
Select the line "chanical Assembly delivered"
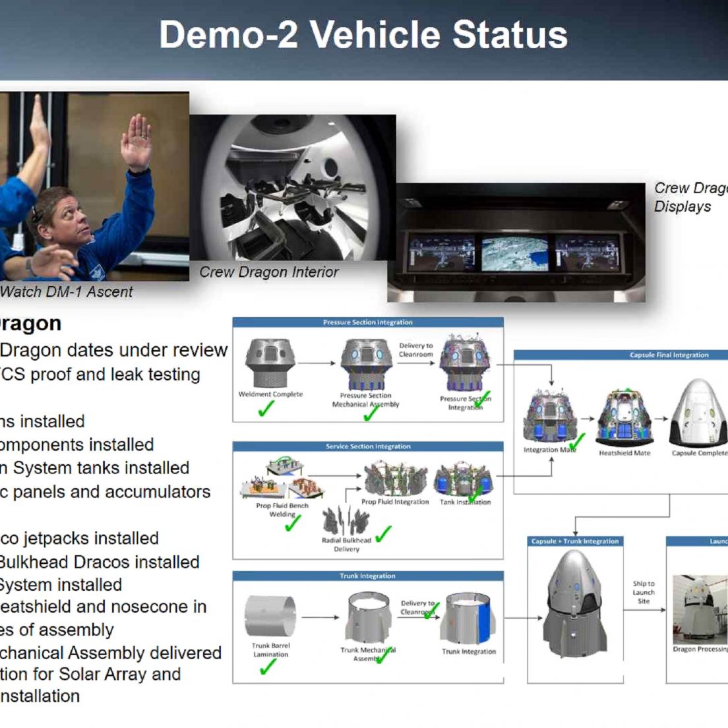point(111,653)
